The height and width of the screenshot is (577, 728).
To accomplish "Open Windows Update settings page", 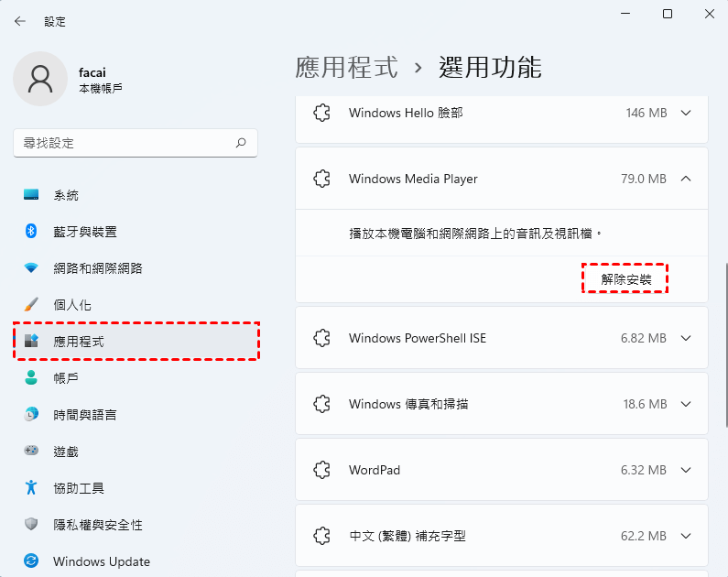I will point(136,561).
